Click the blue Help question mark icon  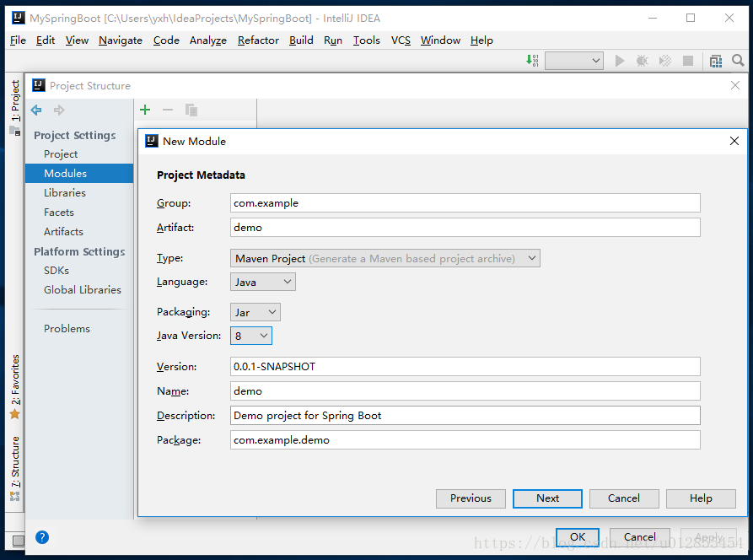(42, 537)
